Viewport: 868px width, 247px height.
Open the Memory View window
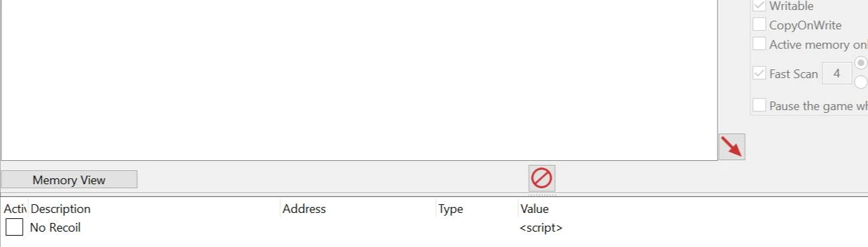pyautogui.click(x=69, y=180)
